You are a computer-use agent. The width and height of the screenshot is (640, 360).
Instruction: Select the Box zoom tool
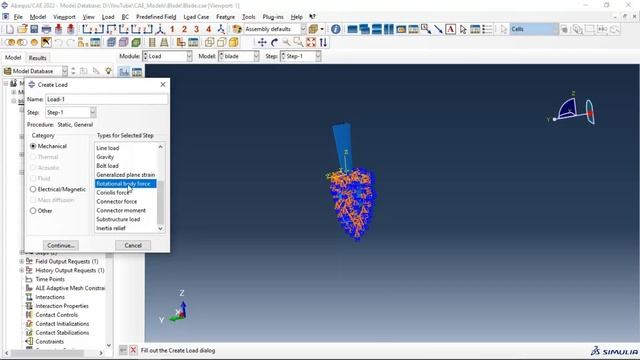[x=298, y=42]
